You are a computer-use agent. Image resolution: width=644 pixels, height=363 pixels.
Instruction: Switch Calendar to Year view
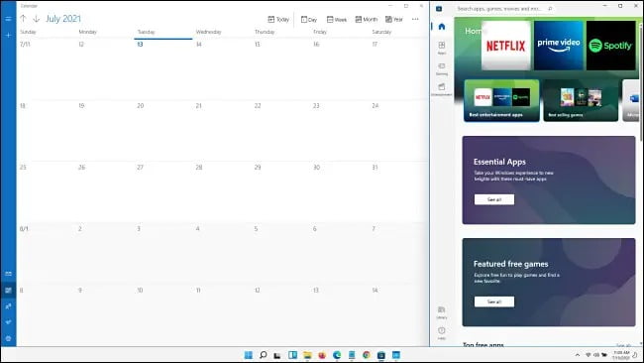tap(394, 19)
